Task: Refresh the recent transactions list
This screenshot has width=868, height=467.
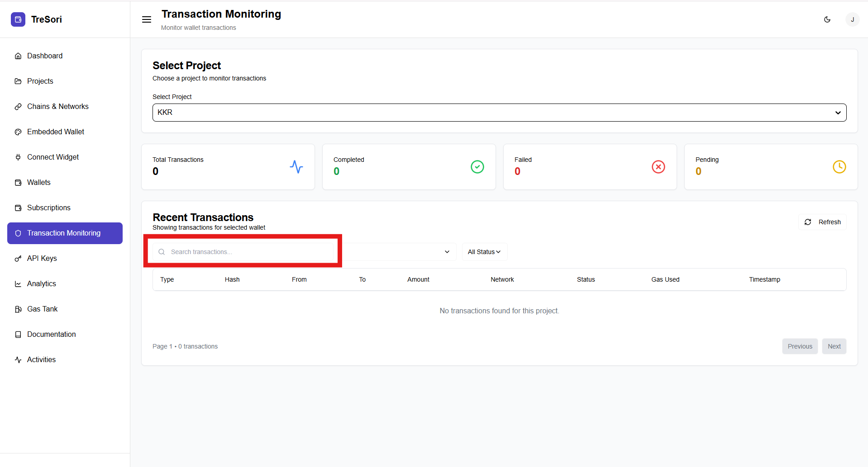Action: pos(822,222)
